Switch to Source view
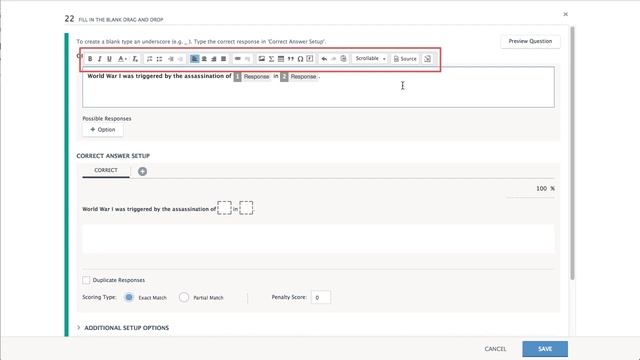This screenshot has width=640, height=360. [405, 59]
